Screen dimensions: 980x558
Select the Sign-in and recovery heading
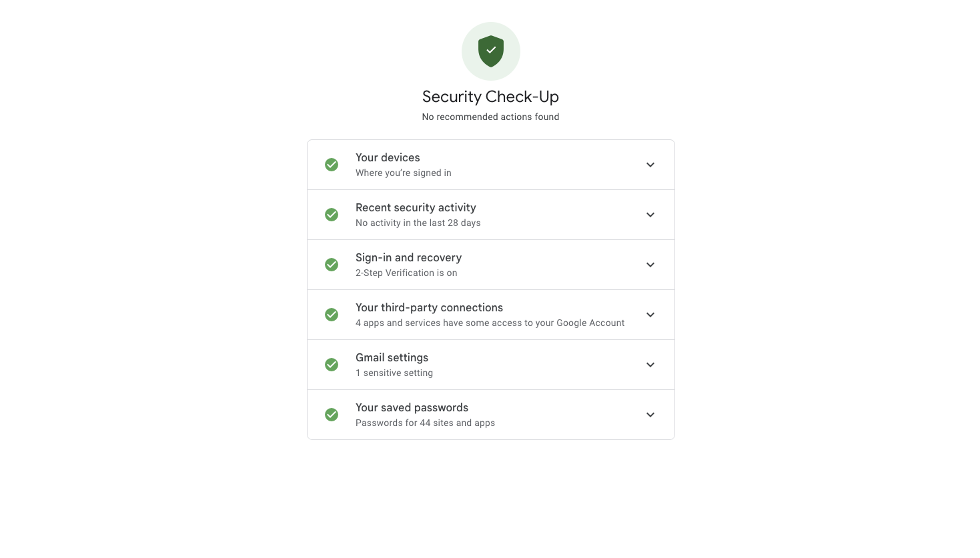408,257
